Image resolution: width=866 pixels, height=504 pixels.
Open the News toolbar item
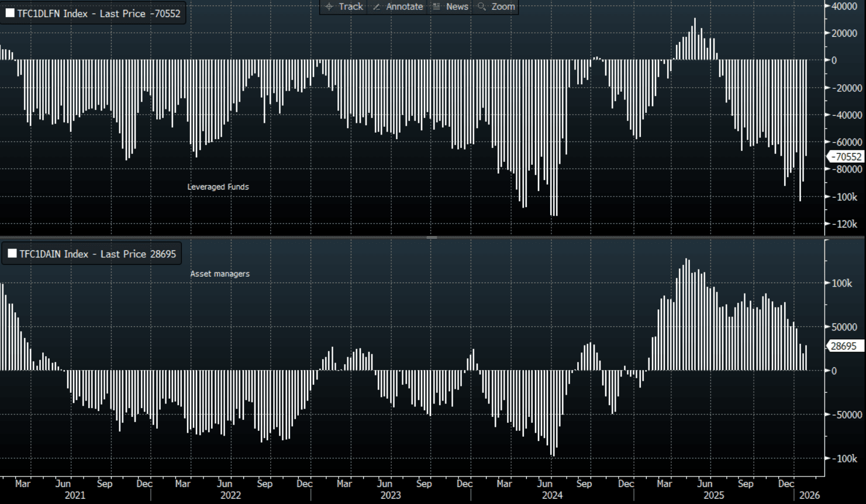tap(457, 6)
